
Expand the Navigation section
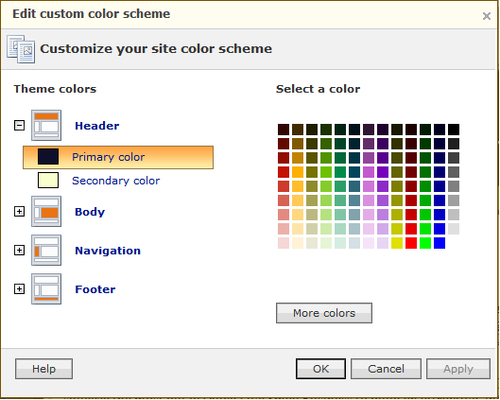(x=19, y=250)
